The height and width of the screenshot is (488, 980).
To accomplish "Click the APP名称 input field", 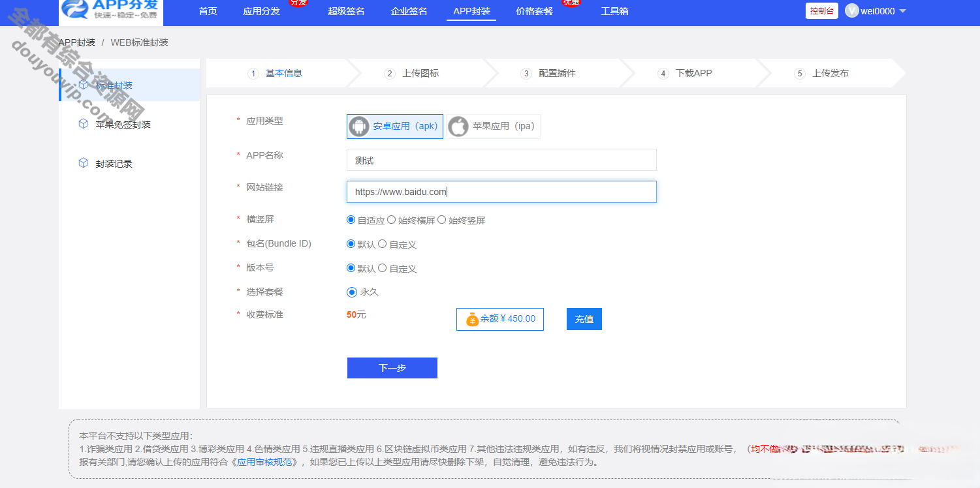I will pyautogui.click(x=501, y=160).
